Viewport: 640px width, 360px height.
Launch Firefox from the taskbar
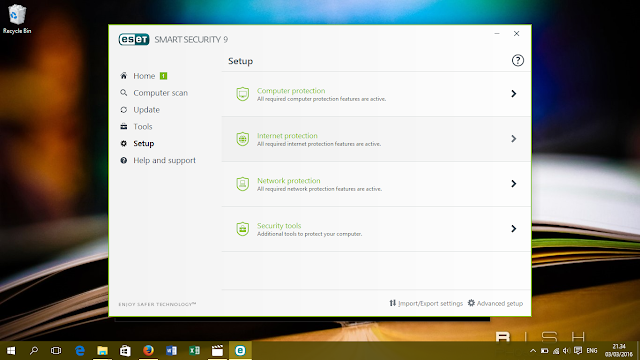click(x=148, y=351)
